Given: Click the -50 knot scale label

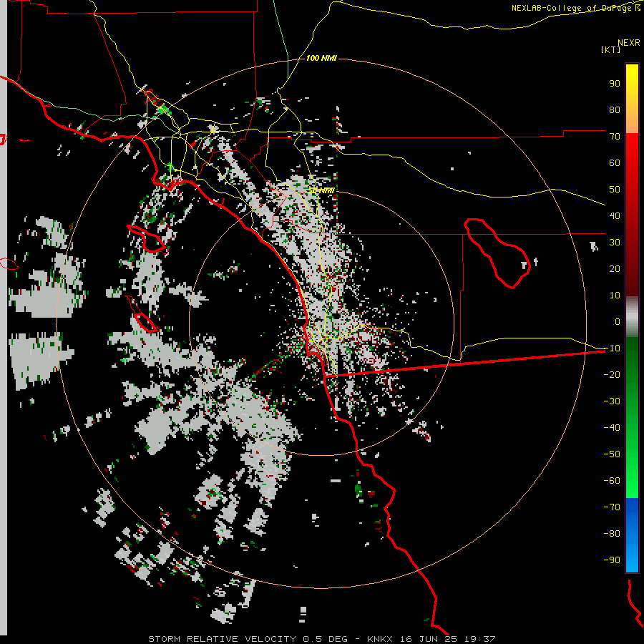Looking at the screenshot, I should (612, 454).
